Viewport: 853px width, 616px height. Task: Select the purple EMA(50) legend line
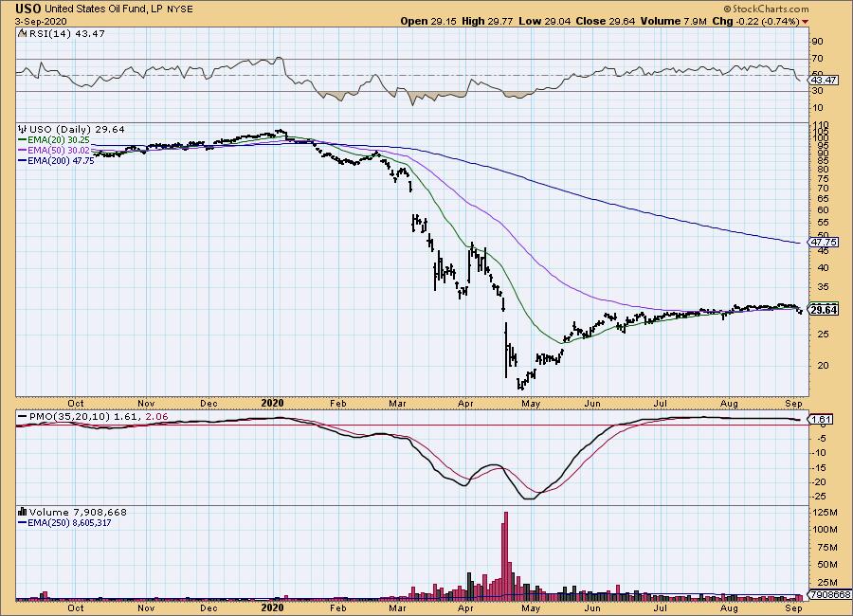click(22, 150)
